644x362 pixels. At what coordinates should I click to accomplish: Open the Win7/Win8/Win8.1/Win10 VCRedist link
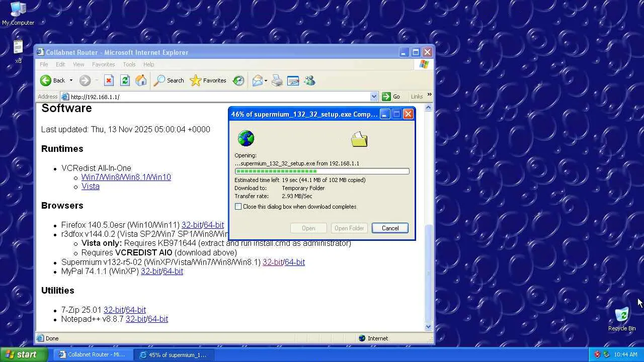[x=126, y=177]
